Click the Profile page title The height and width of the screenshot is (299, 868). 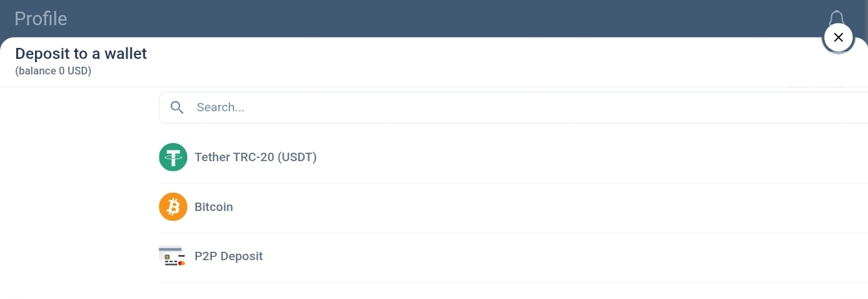[x=41, y=19]
